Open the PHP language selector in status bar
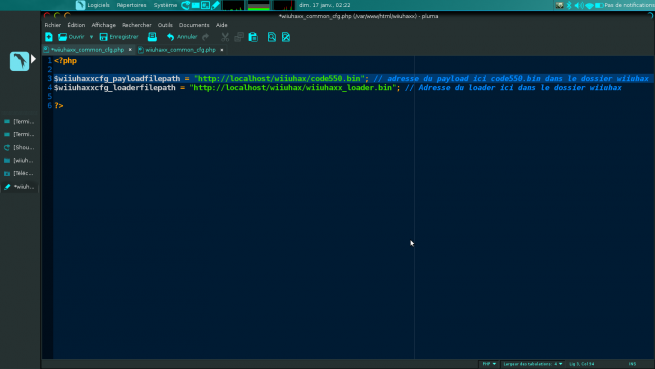This screenshot has width=655, height=369. (x=489, y=364)
